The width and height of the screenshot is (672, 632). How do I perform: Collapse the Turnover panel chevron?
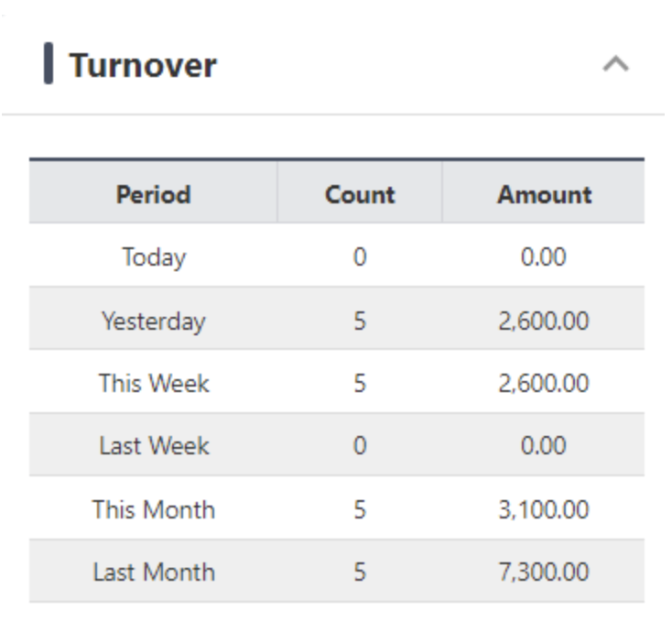pos(615,65)
